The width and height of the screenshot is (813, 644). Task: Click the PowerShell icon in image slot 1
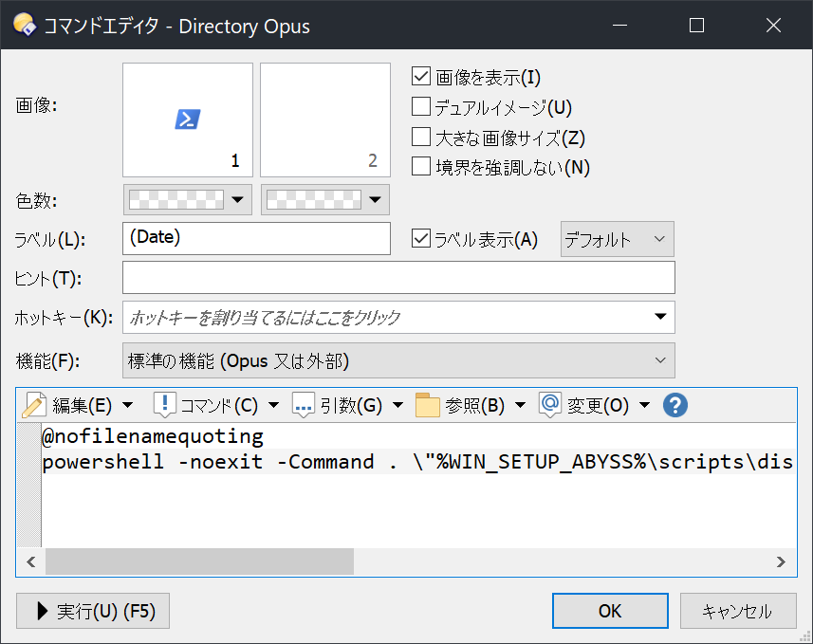(187, 120)
